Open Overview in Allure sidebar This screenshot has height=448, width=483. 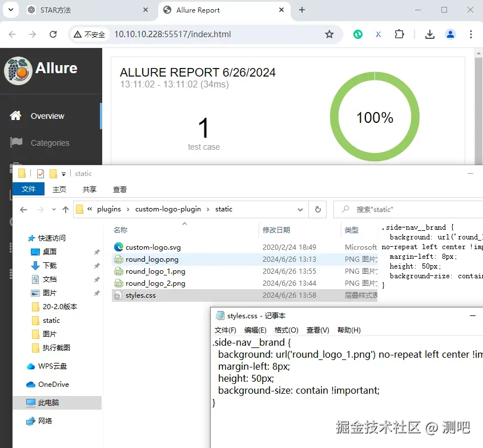51,116
